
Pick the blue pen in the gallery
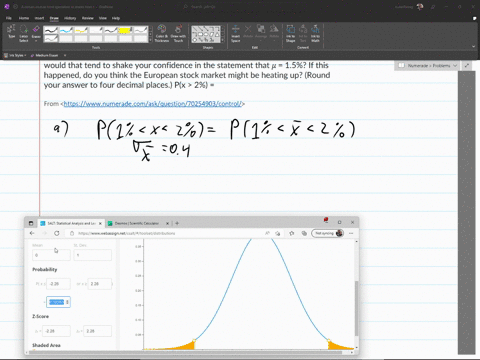[x=66, y=30]
